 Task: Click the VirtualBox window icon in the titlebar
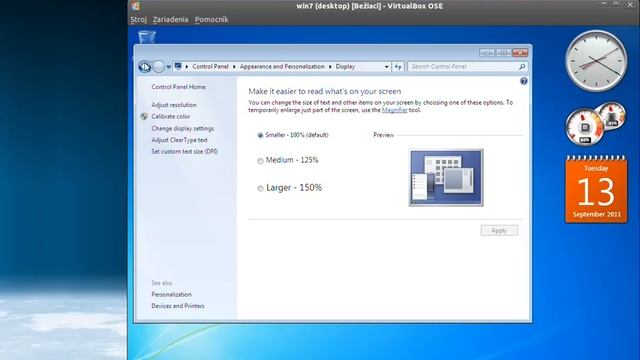(136, 6)
